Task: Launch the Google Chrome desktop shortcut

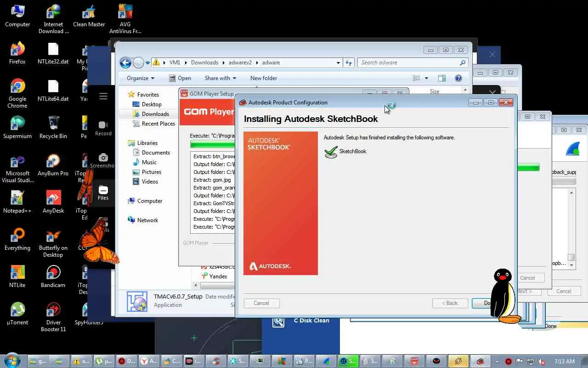Action: [17, 94]
